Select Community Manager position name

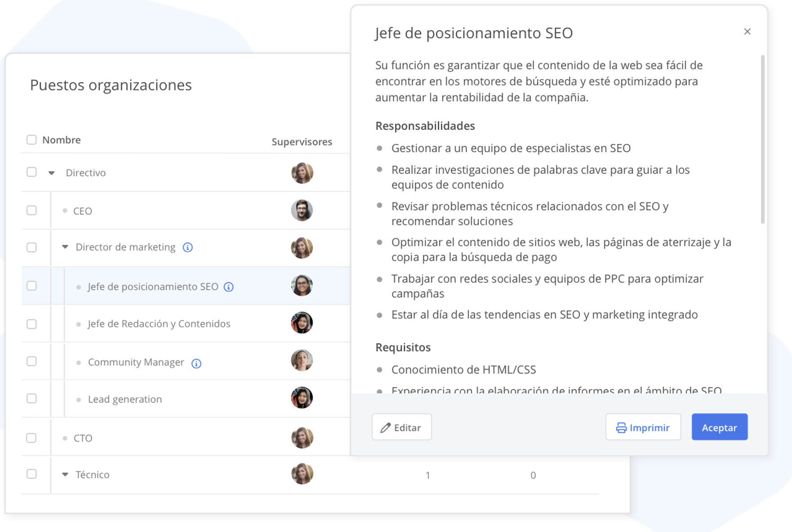[x=136, y=362]
